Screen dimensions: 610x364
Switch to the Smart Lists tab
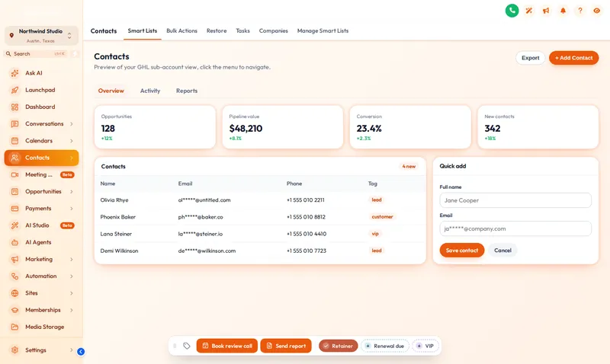tap(143, 30)
